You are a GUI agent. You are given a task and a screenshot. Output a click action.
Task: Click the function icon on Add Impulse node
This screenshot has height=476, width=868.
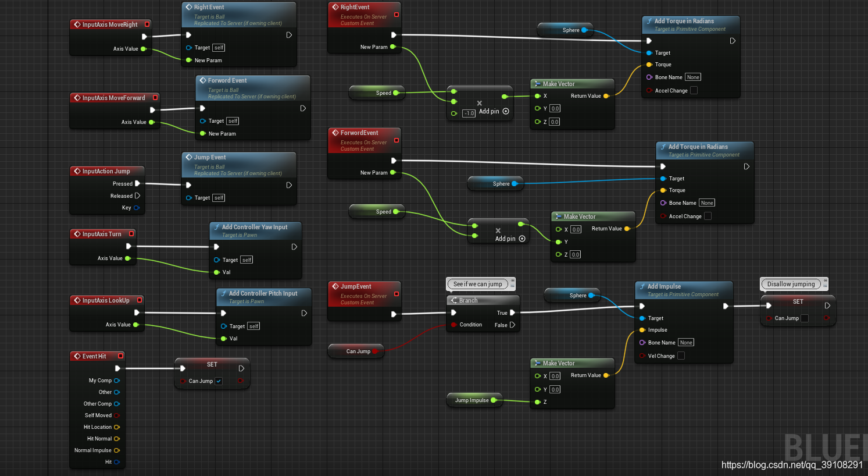(x=642, y=286)
